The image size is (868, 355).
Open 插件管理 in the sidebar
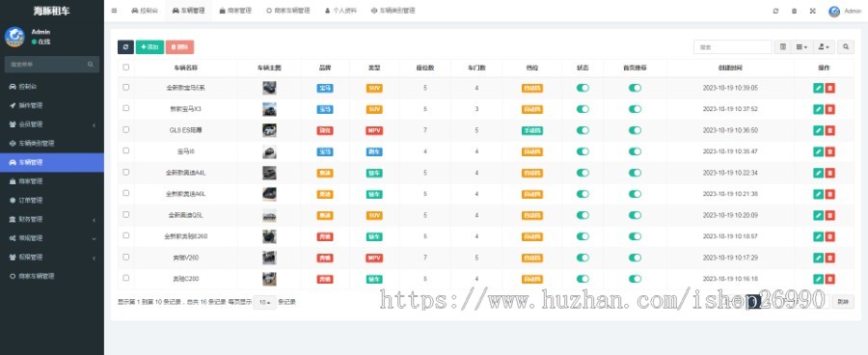(52, 105)
